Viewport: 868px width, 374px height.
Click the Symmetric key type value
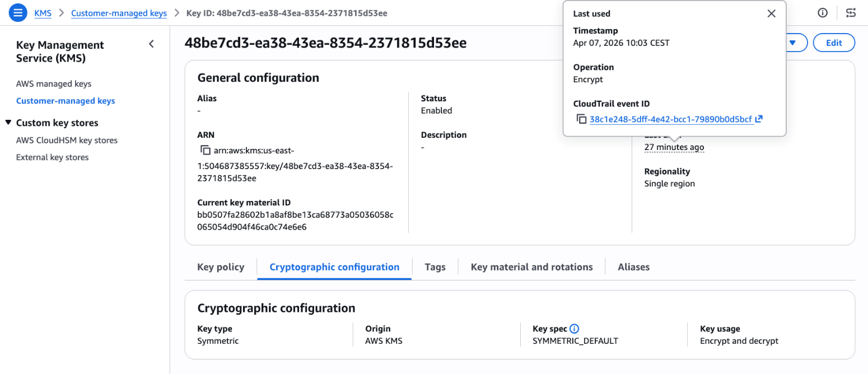point(218,341)
